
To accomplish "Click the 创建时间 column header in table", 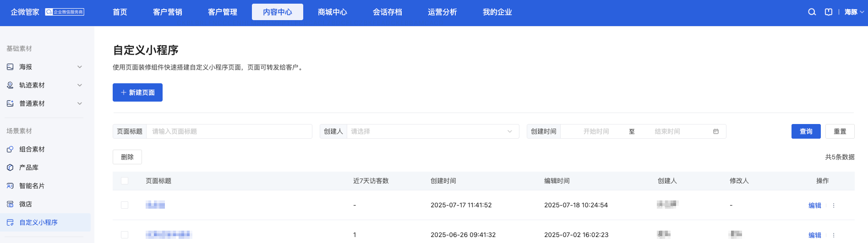I will pos(443,181).
